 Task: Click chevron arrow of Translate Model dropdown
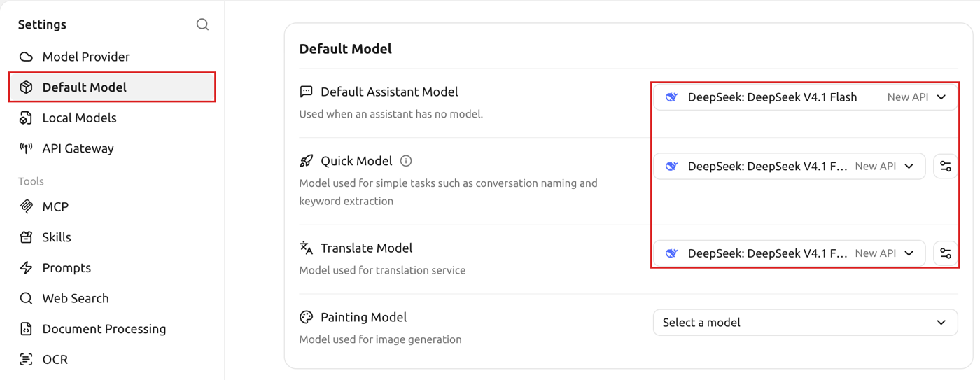[x=909, y=253]
